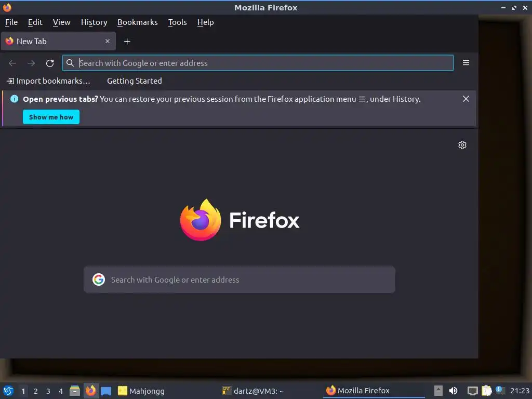Switch to workspace 2
The image size is (532, 399).
pos(36,391)
